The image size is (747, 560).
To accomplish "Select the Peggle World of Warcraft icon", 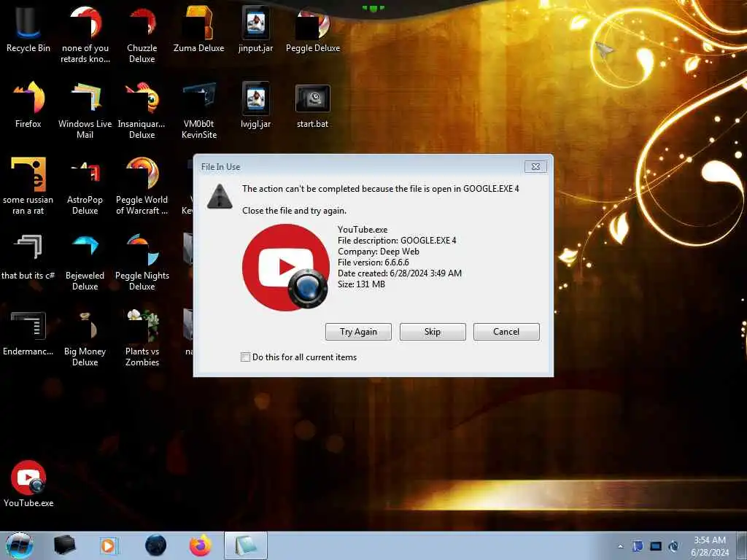I will click(142, 186).
